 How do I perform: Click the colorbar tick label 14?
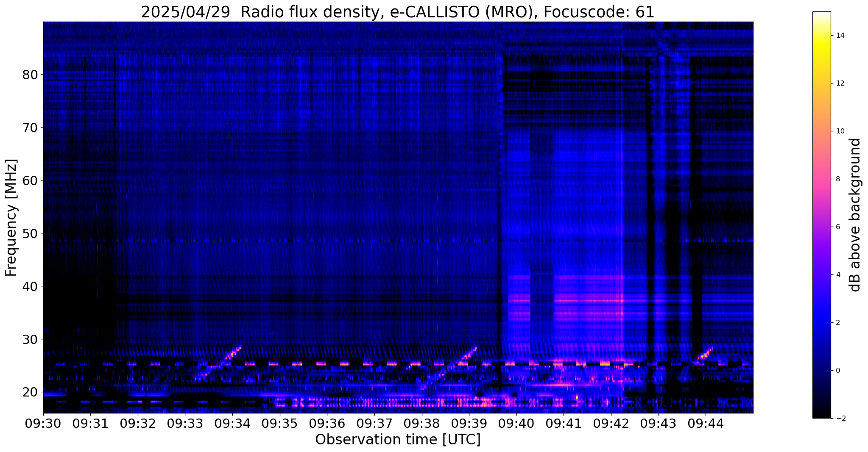(840, 36)
